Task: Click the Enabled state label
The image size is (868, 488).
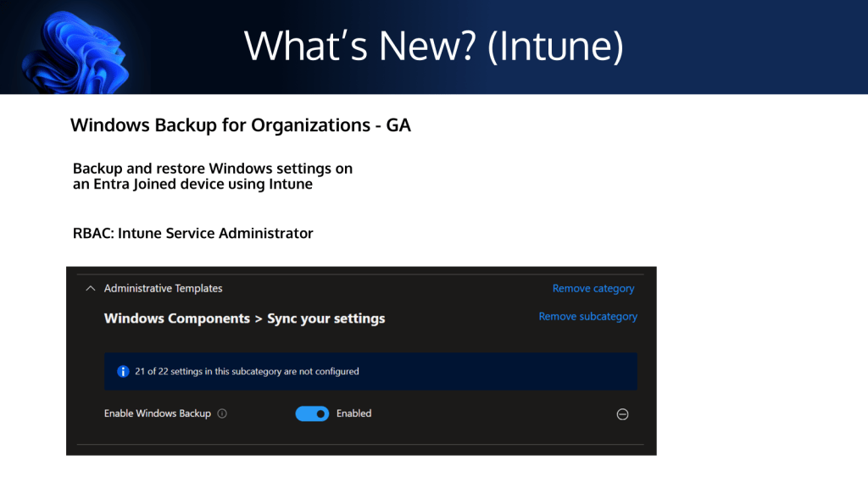Action: click(x=353, y=413)
